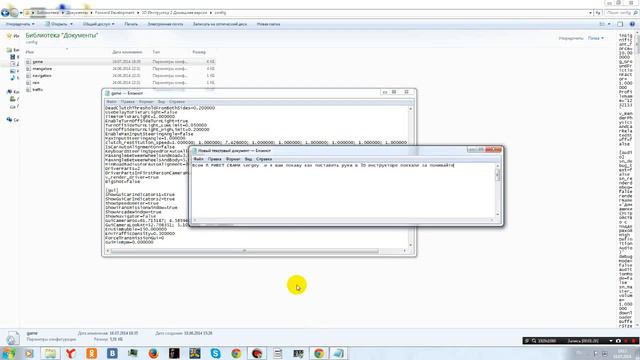Go back in Explorer navigation
The width and height of the screenshot is (640, 360).
pos(5,13)
